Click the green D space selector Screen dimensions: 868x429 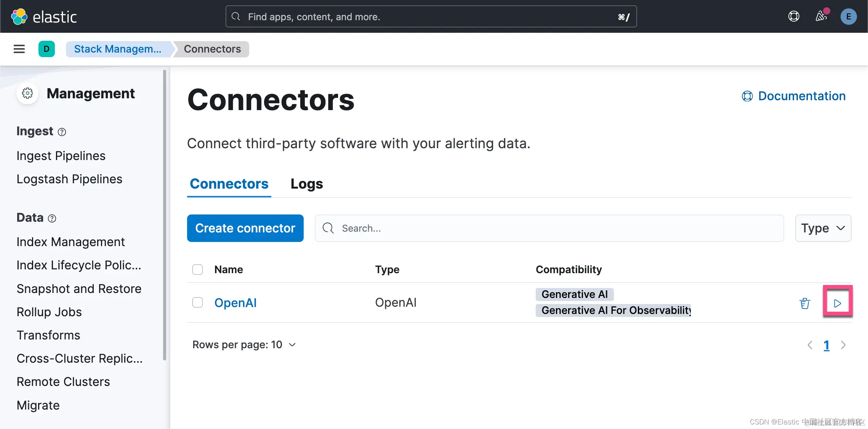pos(46,49)
